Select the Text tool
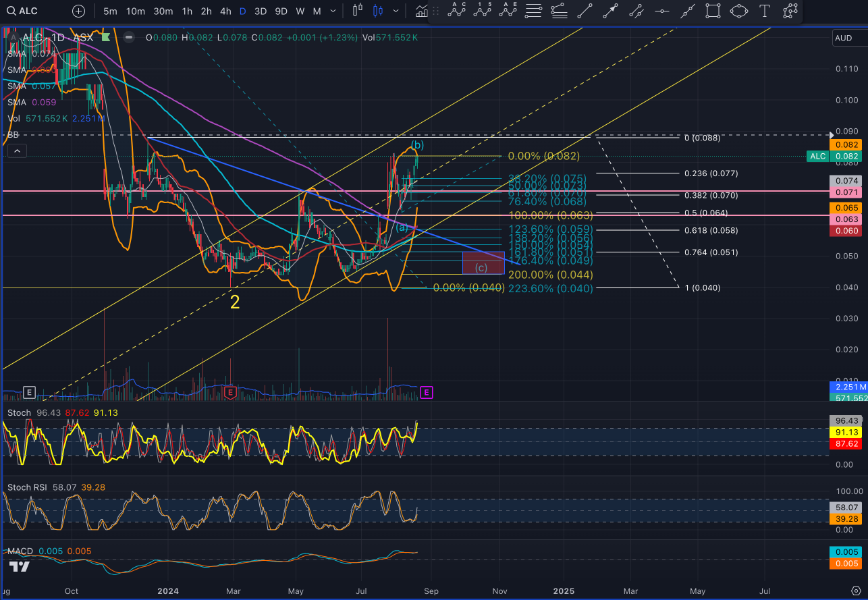 tap(764, 11)
